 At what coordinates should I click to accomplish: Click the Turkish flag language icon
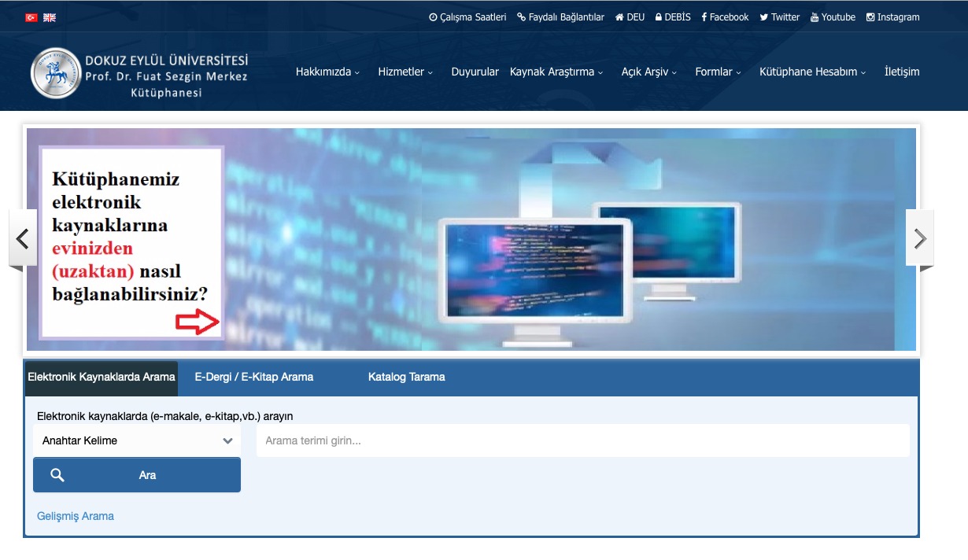[31, 17]
